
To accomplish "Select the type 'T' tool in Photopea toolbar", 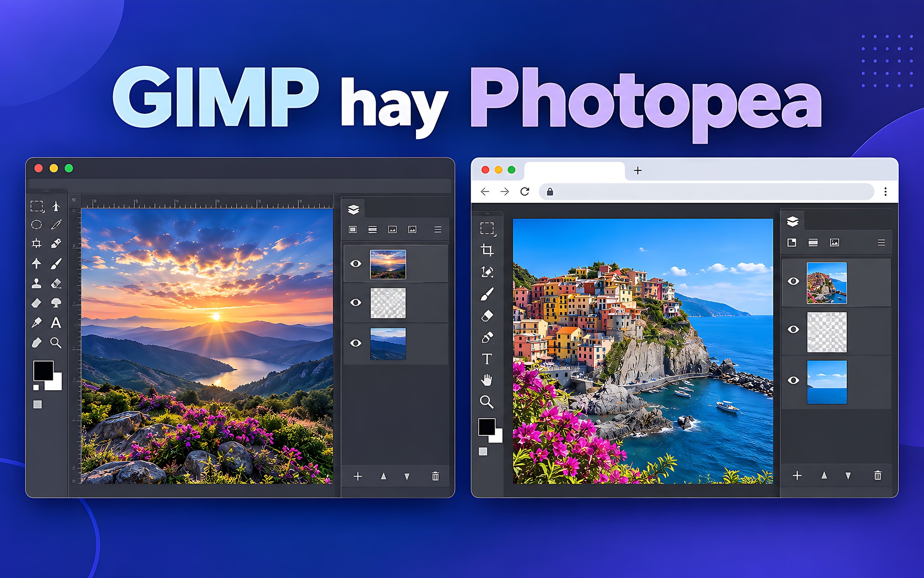I will coord(487,359).
